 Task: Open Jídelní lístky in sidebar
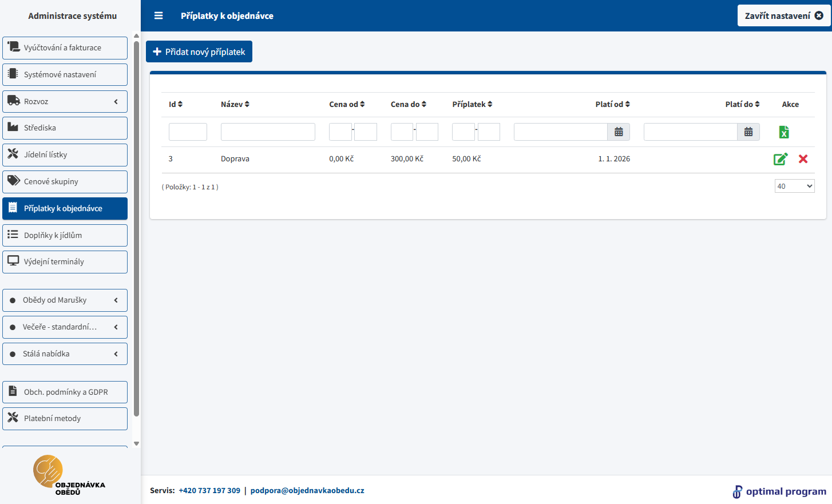[65, 154]
